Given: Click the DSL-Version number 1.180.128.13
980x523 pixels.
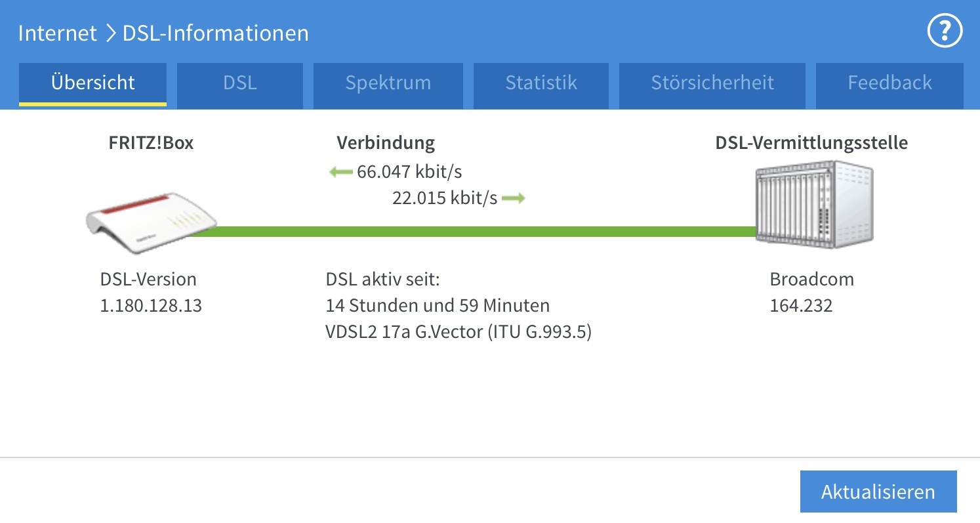Looking at the screenshot, I should pos(151,305).
